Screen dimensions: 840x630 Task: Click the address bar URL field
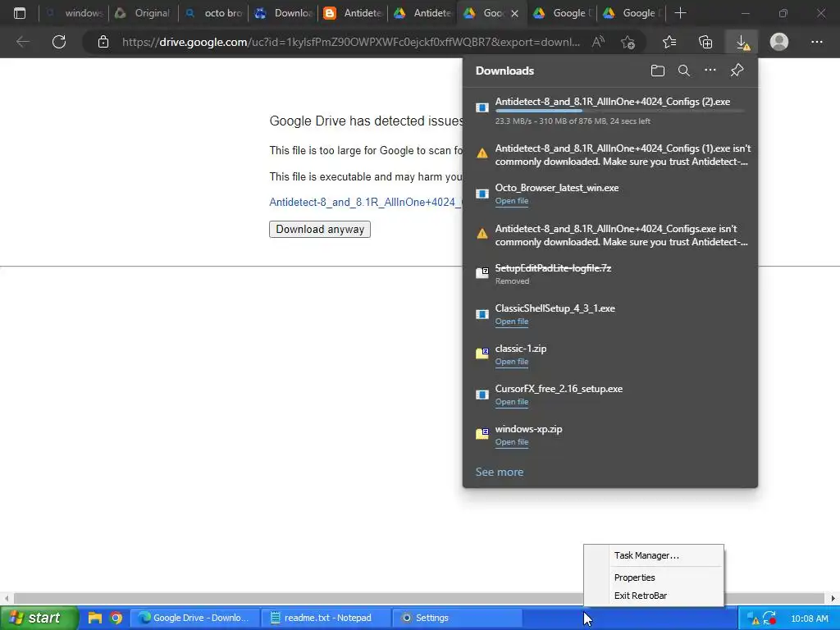350,42
